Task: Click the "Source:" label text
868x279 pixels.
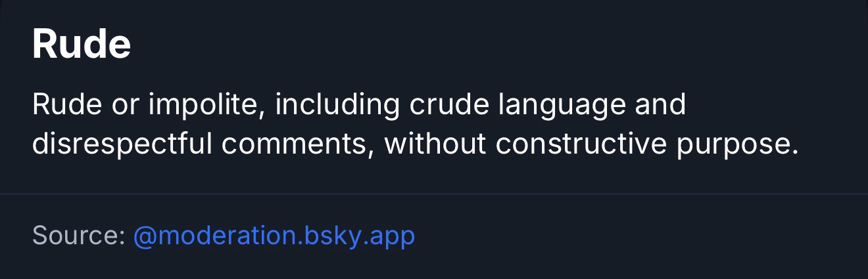Action: click(x=78, y=235)
